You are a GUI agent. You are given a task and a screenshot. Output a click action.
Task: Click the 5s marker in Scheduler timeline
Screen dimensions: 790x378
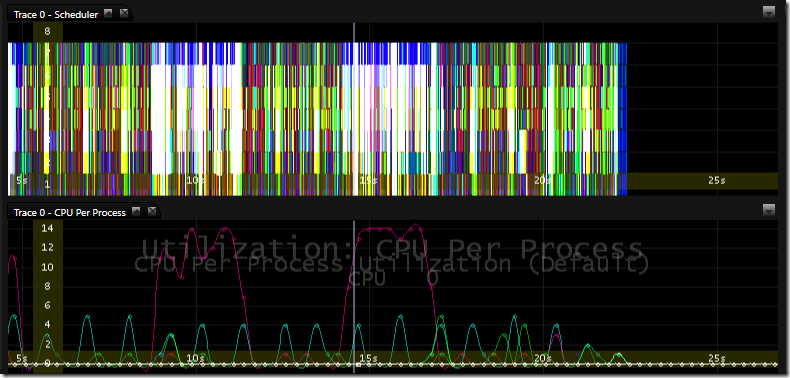pos(22,180)
